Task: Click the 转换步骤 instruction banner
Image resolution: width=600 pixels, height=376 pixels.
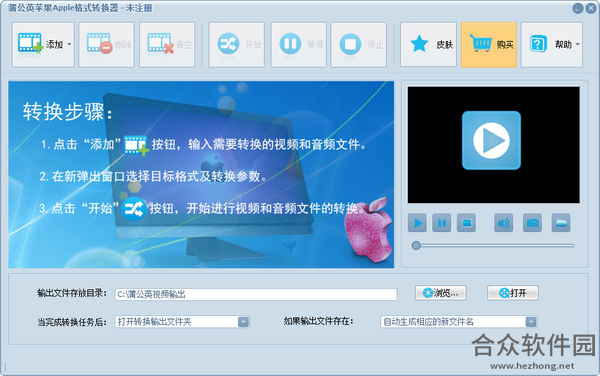Action: pyautogui.click(x=201, y=174)
